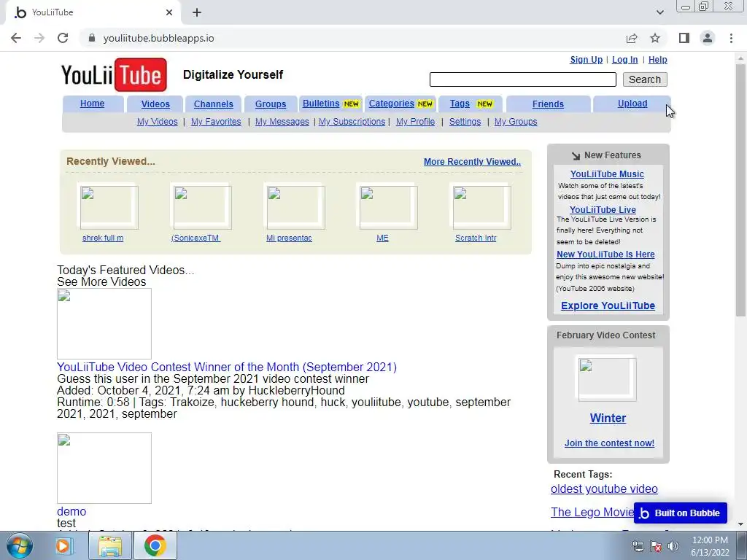Open the Channels tab

click(214, 104)
